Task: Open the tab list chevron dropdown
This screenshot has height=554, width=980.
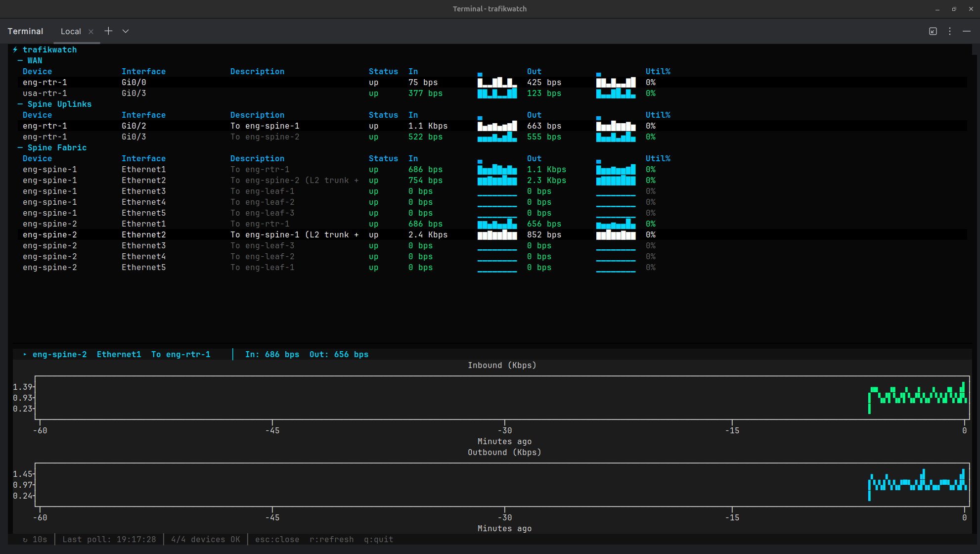Action: (x=125, y=31)
